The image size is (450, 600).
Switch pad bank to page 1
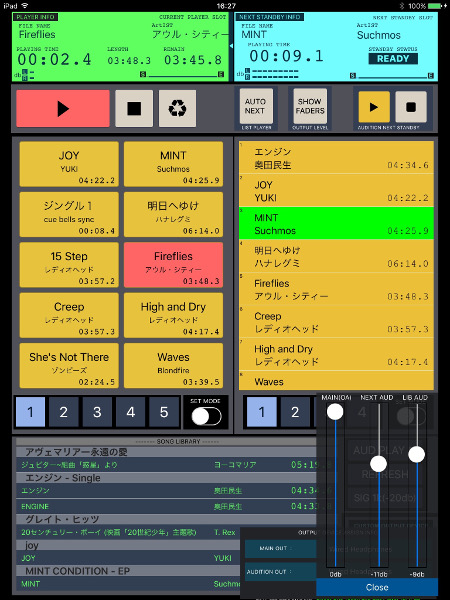[x=30, y=412]
